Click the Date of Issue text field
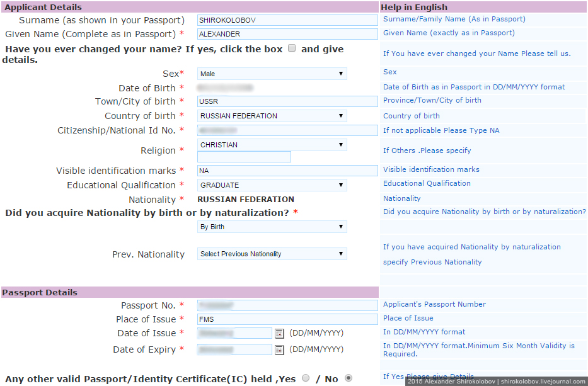Screen dimensions: 588x386 coord(234,334)
